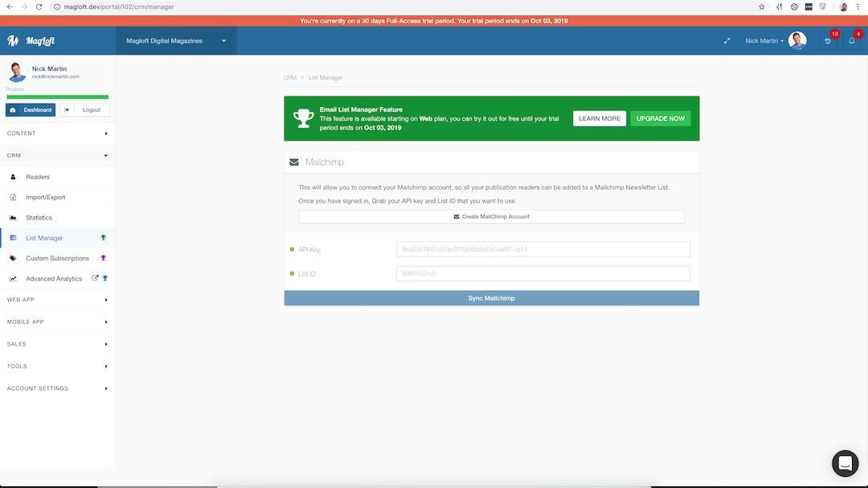Open the chat widget icon
Screen dimensions: 868x488
pyautogui.click(x=845, y=463)
